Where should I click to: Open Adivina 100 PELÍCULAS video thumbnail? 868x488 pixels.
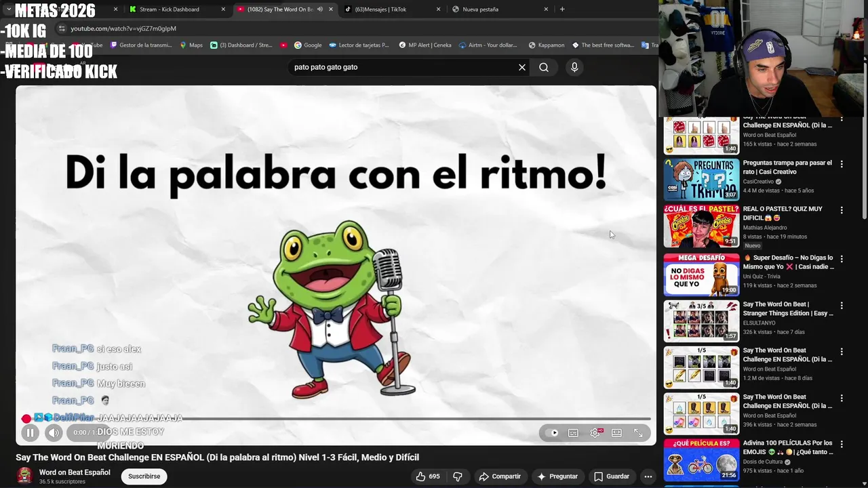click(x=701, y=460)
